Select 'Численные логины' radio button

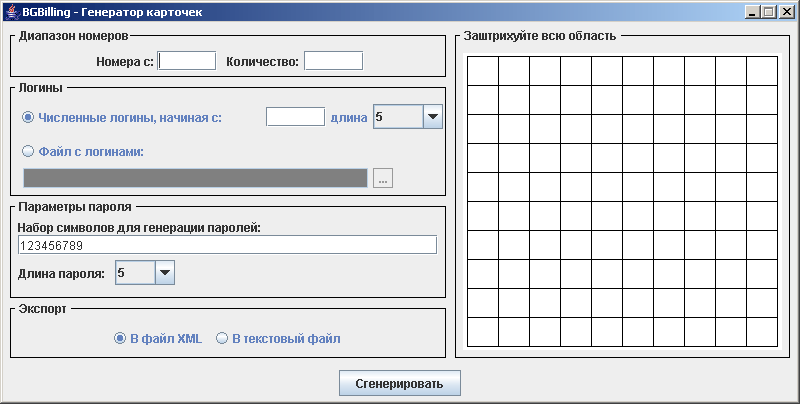point(28,117)
